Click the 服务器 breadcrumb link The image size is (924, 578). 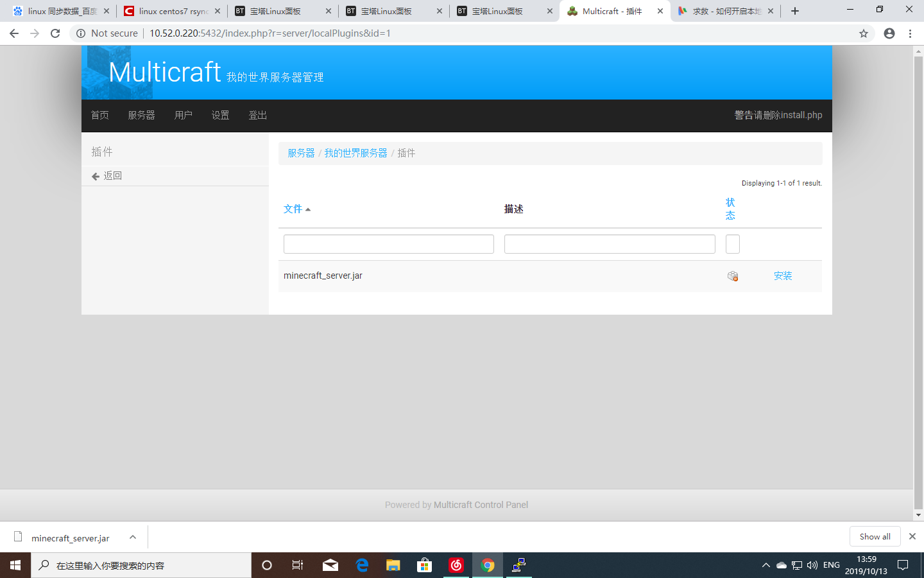301,153
